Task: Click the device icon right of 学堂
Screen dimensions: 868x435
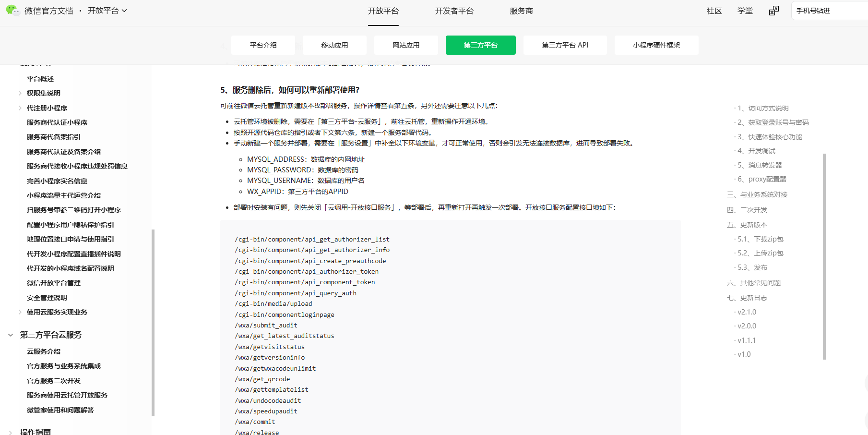Action: pos(774,11)
